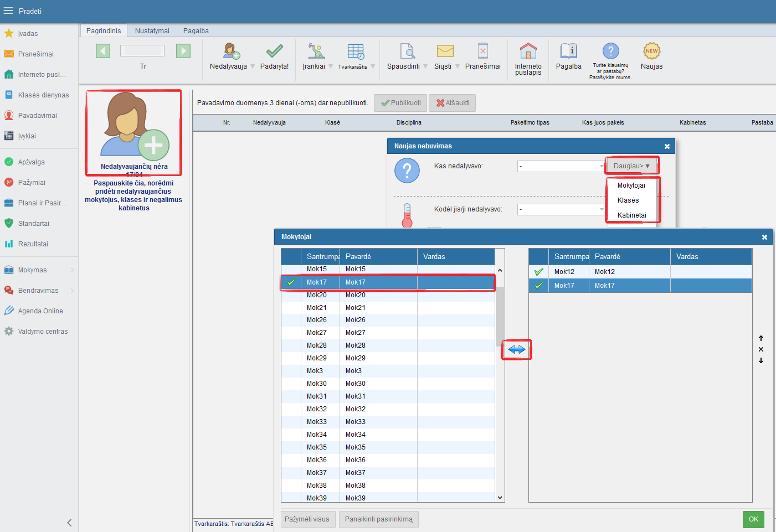The image size is (776, 532).
Task: Choose Mokytojai from the Daugiau menu
Action: (x=631, y=185)
